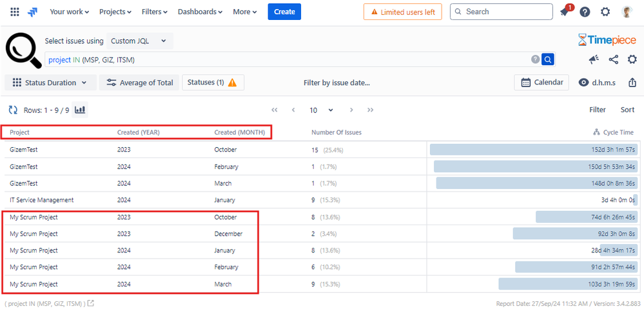Open the Your work menu

70,12
